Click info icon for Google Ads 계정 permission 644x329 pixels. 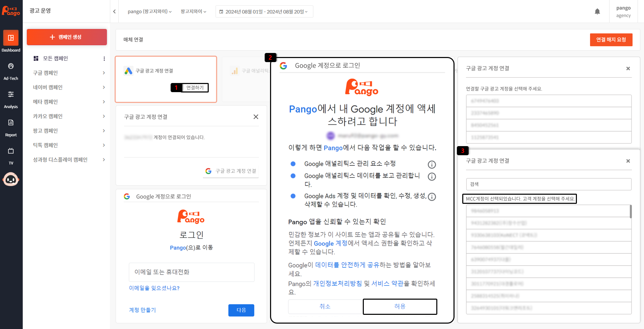pyautogui.click(x=432, y=197)
